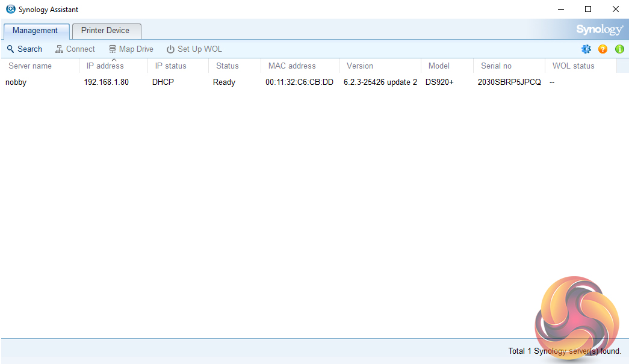Open the orange help question icon

click(603, 49)
